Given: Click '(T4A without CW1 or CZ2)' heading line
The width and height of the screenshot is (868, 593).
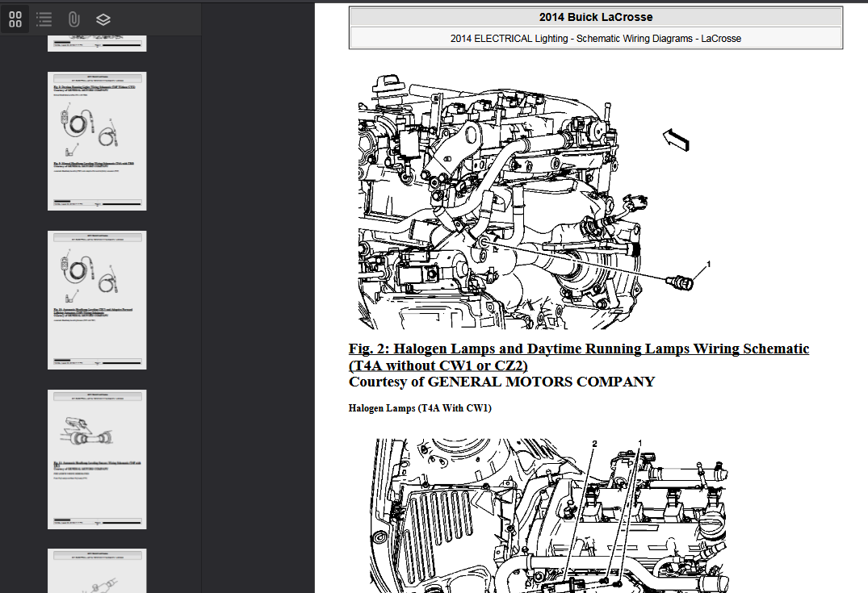Looking at the screenshot, I should (x=438, y=365).
